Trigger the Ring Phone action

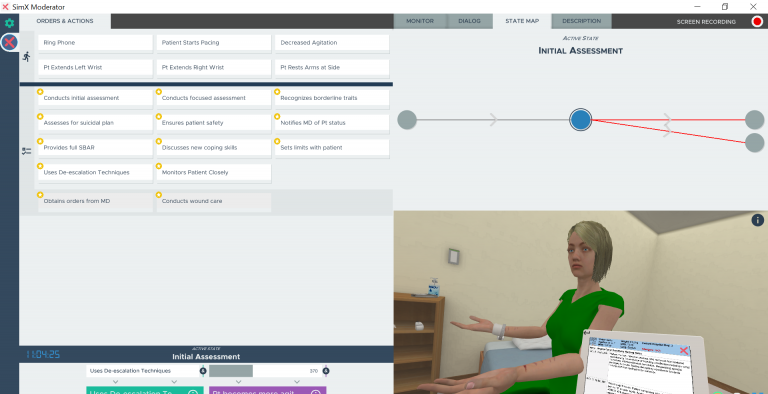(x=95, y=43)
